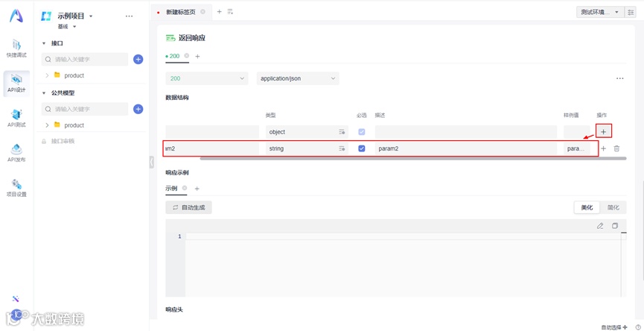Add a child field in the object row

pos(603,131)
